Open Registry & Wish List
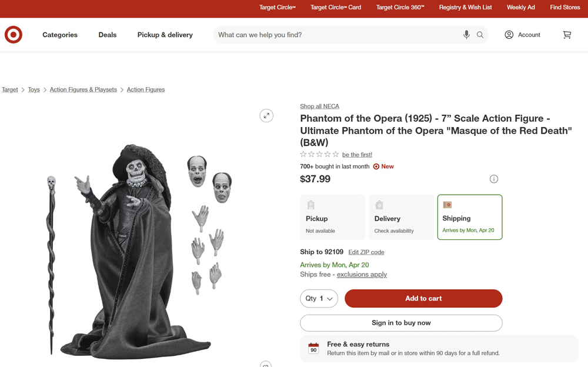588x367 pixels. coord(465,8)
